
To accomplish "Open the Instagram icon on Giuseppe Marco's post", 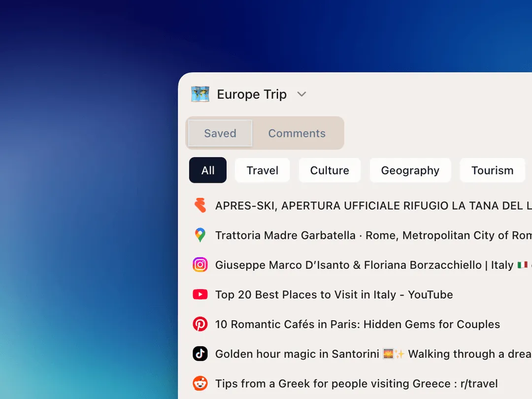I will coord(200,265).
